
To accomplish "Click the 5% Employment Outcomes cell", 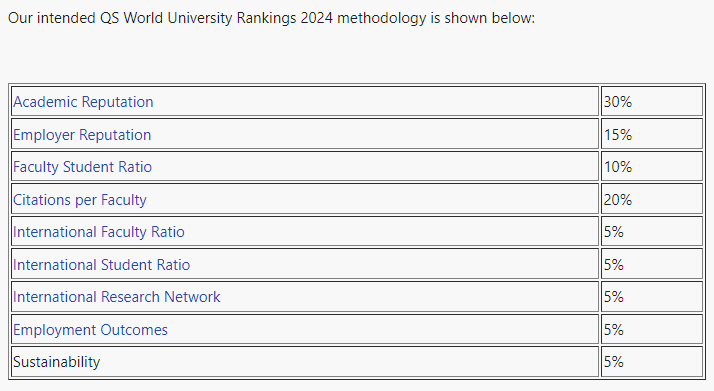I will pyautogui.click(x=652, y=330).
